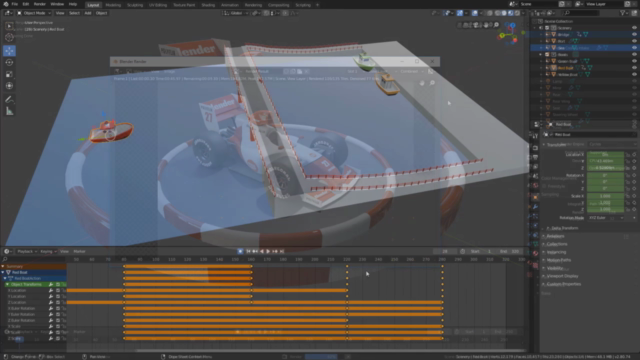640x360 pixels.
Task: Hide the Red Boat in outliner
Action: tap(634, 68)
